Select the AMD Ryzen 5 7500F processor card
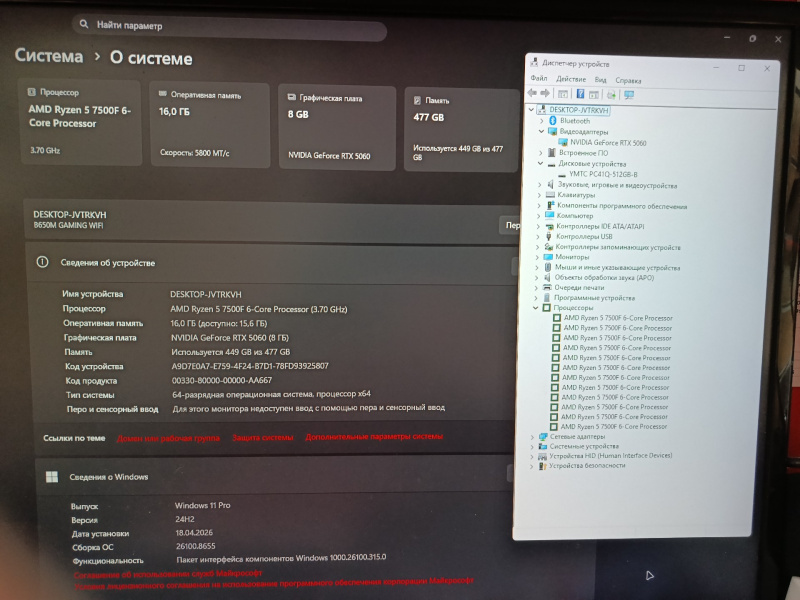 click(80, 122)
